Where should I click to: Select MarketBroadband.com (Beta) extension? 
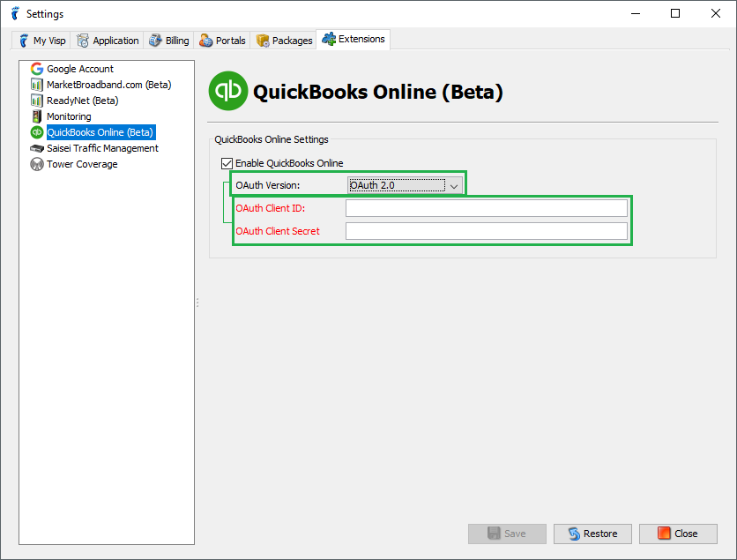109,85
